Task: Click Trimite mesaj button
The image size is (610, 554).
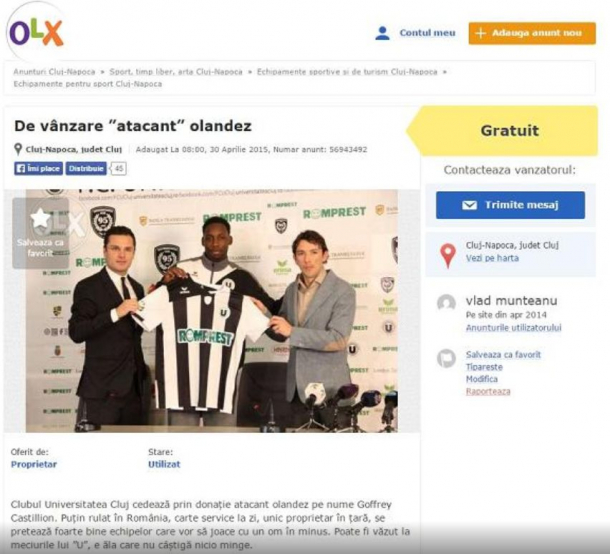Action: (x=510, y=205)
